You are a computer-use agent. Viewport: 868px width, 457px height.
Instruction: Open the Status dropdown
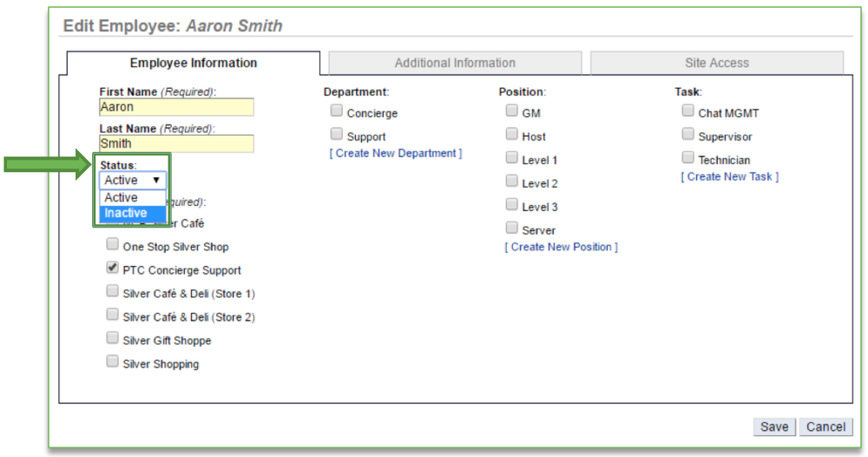coord(133,180)
